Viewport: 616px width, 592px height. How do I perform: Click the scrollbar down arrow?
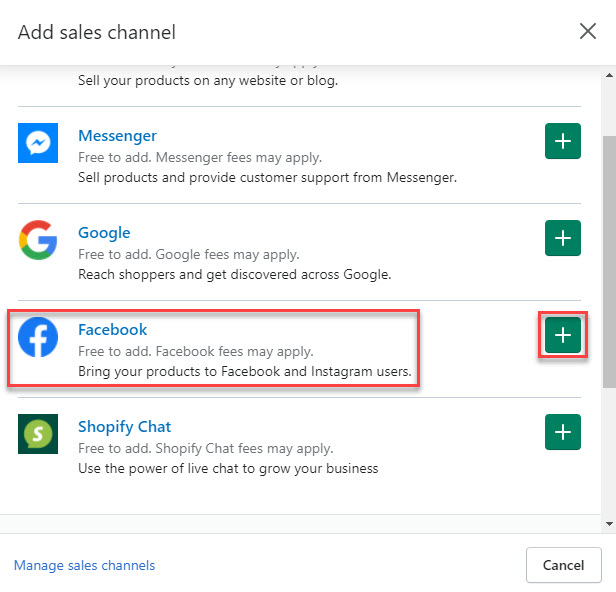(609, 523)
